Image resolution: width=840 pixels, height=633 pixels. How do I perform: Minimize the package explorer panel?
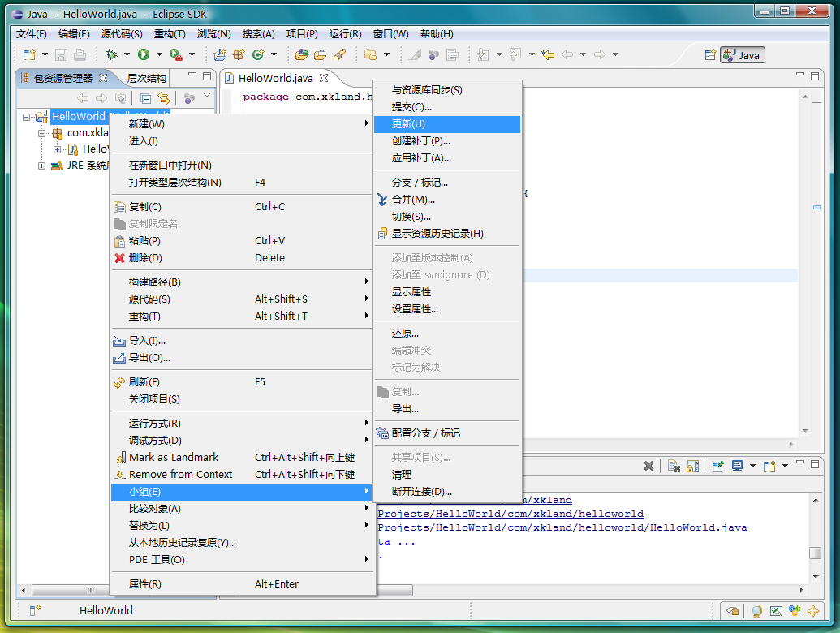192,75
